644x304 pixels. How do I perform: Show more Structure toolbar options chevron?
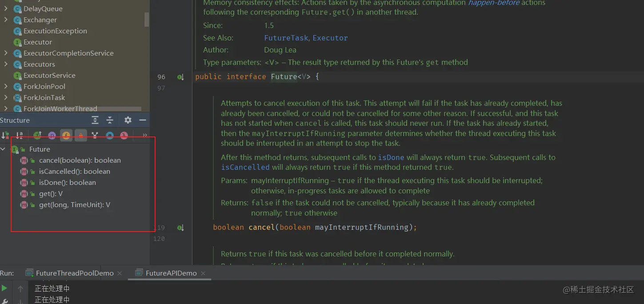[x=144, y=135]
